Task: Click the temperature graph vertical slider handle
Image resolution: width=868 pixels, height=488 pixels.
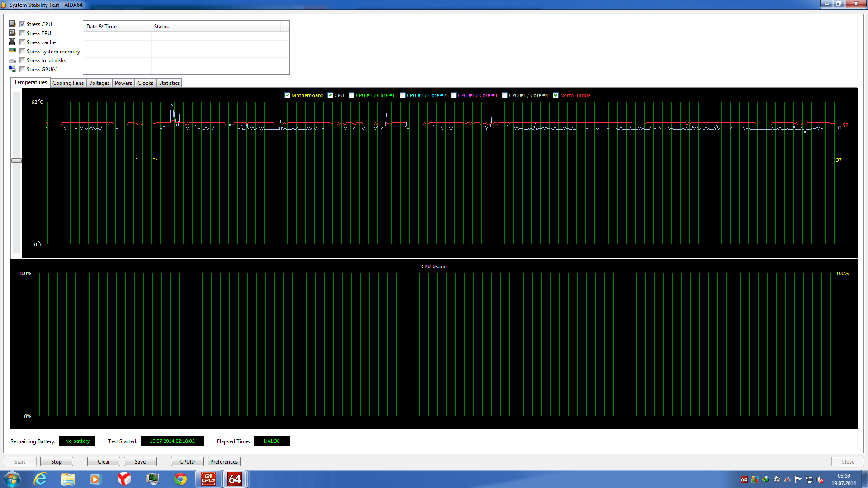Action: (x=16, y=160)
